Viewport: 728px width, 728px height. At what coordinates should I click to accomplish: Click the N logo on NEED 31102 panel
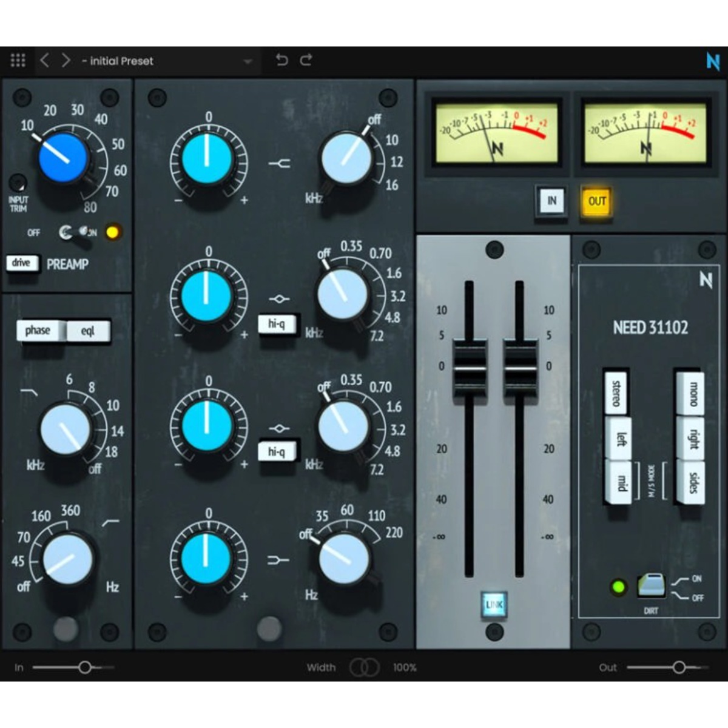tap(705, 280)
